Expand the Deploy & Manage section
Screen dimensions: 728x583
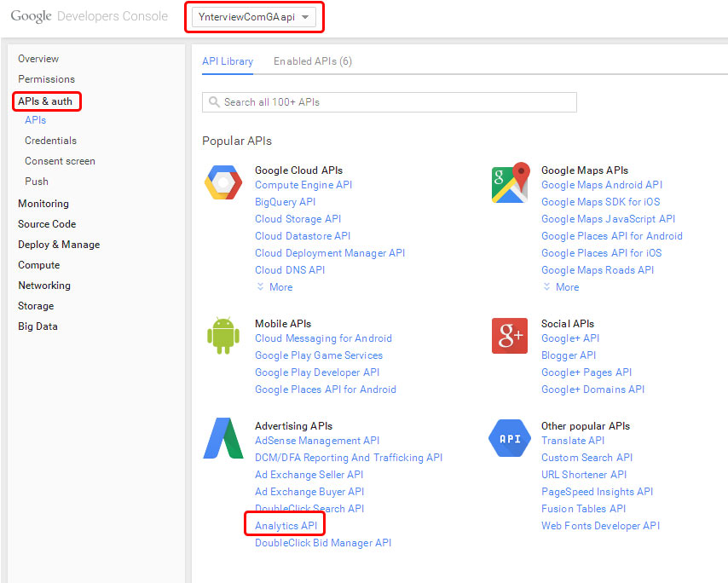click(x=59, y=244)
